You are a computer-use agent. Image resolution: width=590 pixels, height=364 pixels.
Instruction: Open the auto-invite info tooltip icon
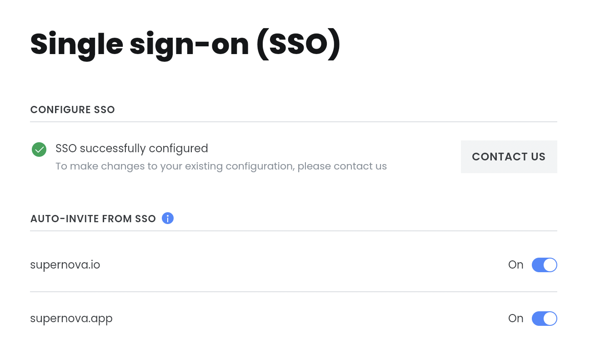tap(168, 219)
